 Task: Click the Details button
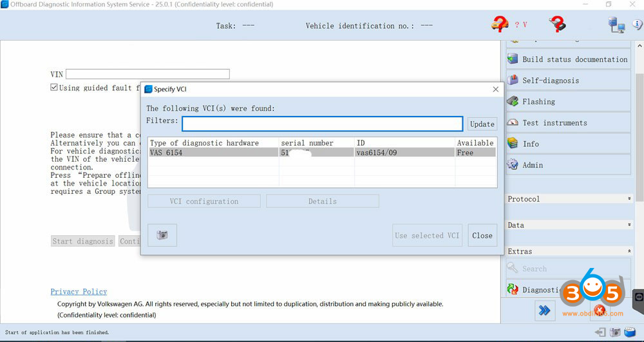[x=323, y=201]
